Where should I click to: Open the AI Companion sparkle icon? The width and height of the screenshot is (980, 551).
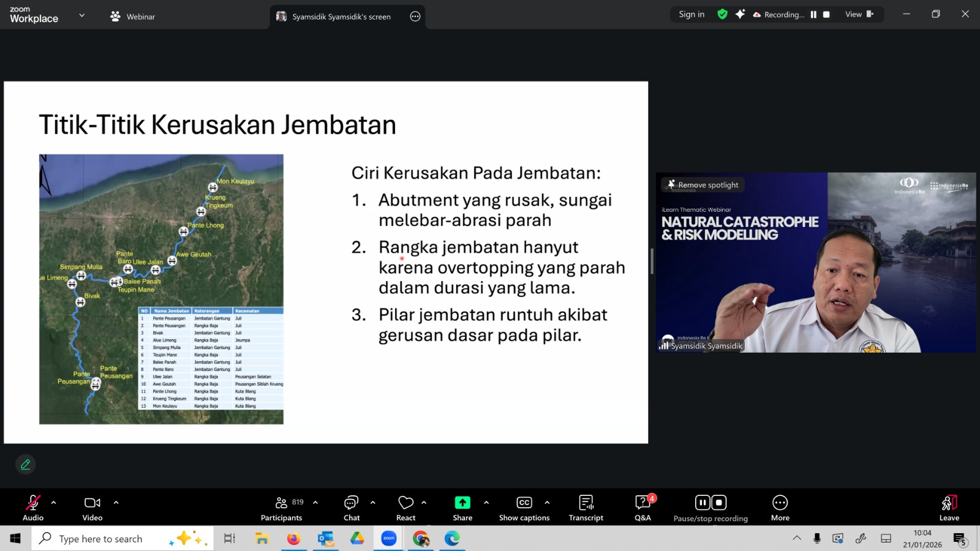pyautogui.click(x=740, y=14)
